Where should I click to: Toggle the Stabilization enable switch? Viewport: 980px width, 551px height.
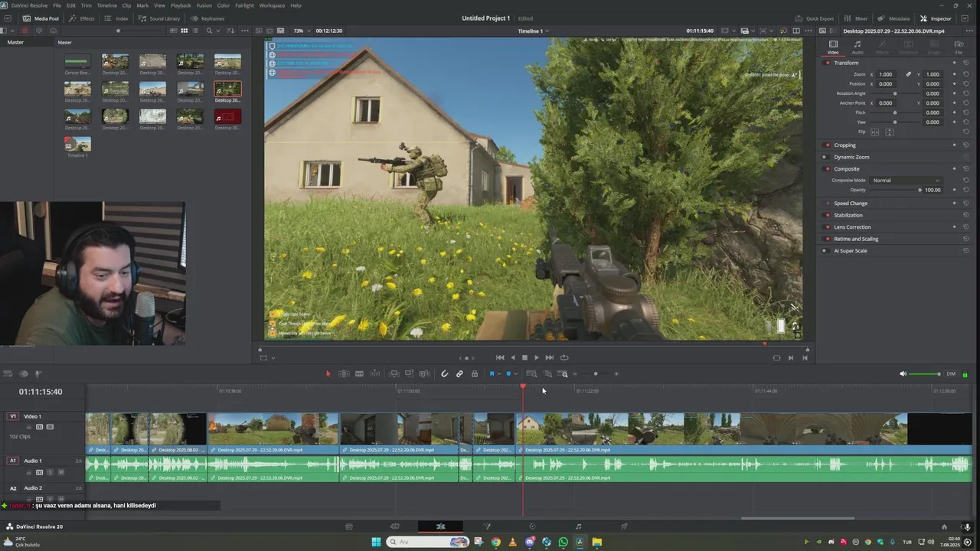click(827, 215)
